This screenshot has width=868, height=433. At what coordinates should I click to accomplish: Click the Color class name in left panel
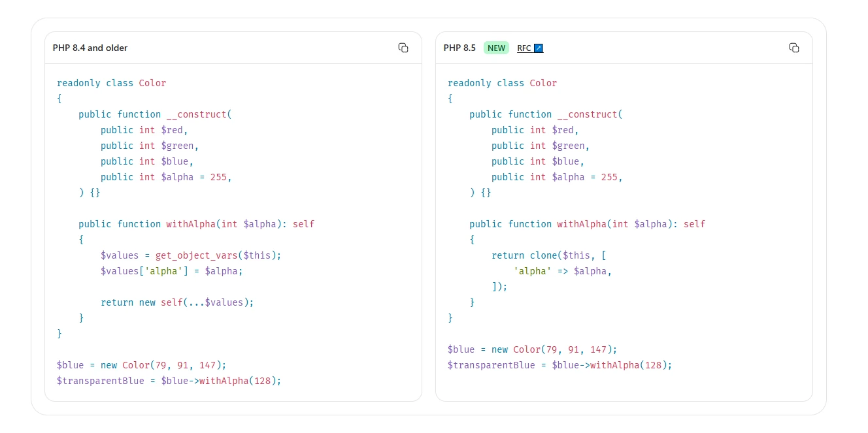(x=152, y=83)
